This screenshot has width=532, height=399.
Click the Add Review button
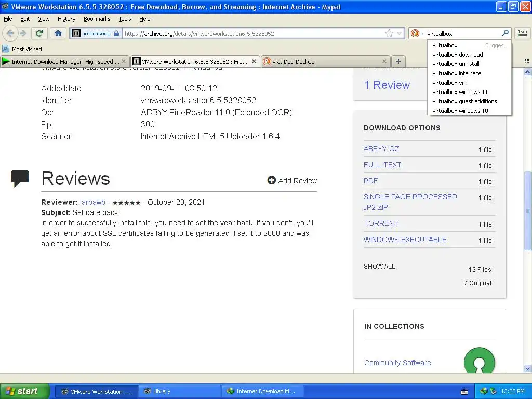coord(292,180)
